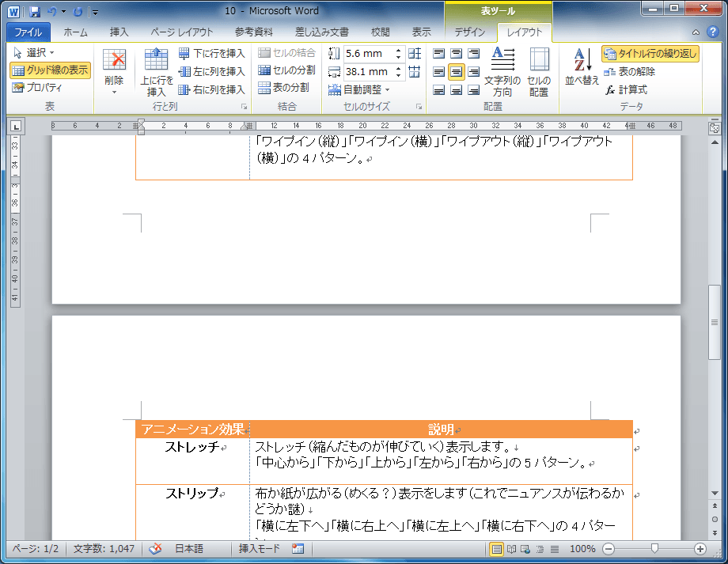This screenshot has width=728, height=564.
Task: Click 下に行を挿入
Action: coord(212,53)
